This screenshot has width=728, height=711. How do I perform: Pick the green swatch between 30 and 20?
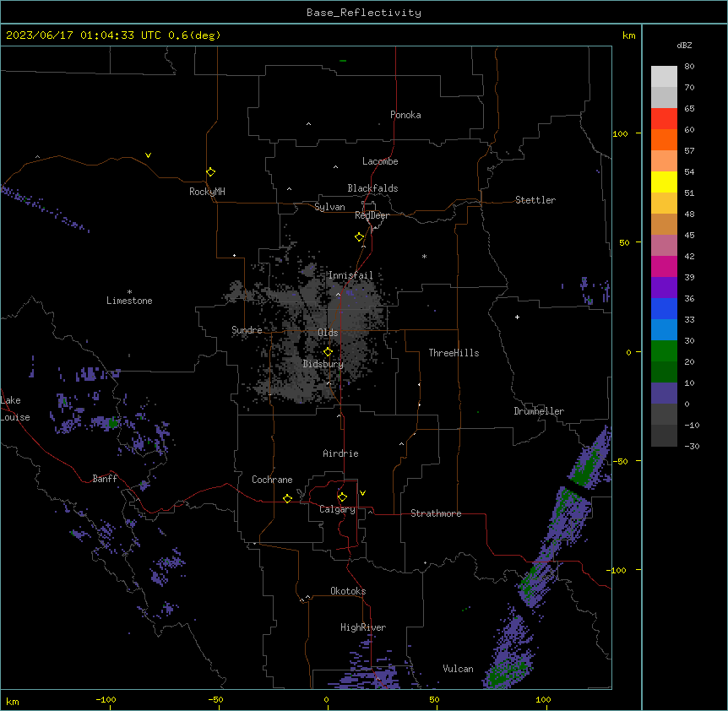click(664, 351)
